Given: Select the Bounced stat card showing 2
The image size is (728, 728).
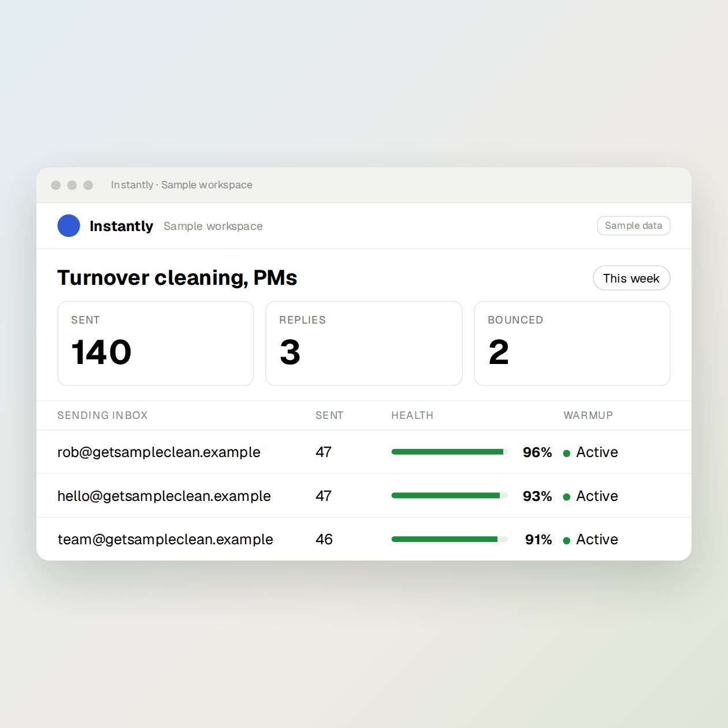Looking at the screenshot, I should point(572,343).
